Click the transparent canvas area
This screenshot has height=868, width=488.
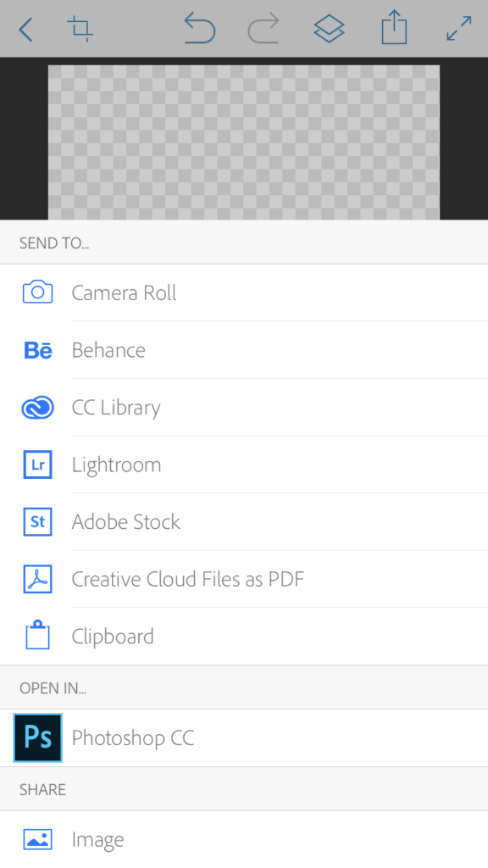(x=244, y=142)
